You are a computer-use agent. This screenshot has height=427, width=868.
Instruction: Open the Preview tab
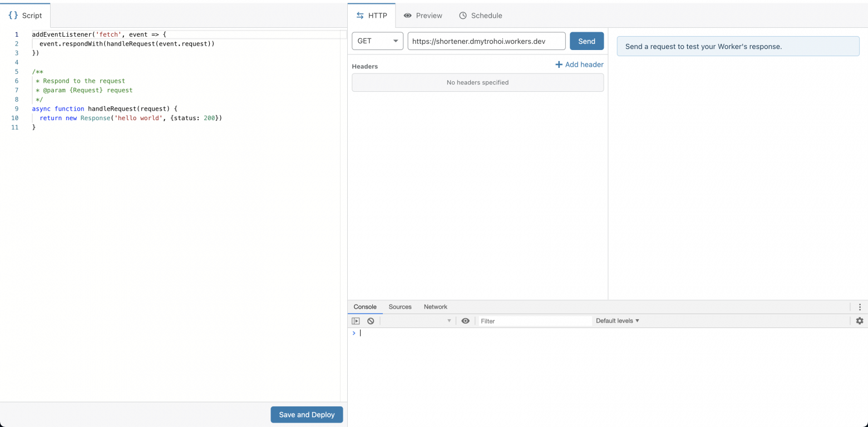click(x=423, y=16)
